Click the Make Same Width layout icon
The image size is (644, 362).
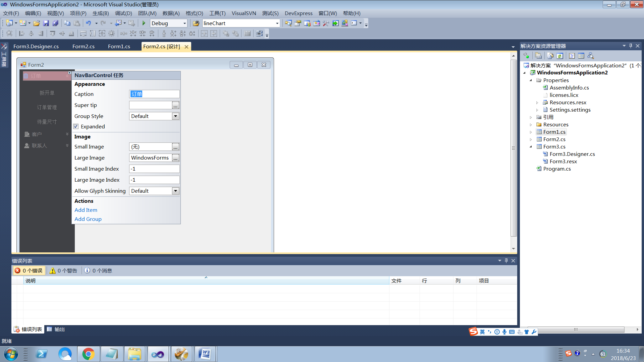(x=83, y=34)
